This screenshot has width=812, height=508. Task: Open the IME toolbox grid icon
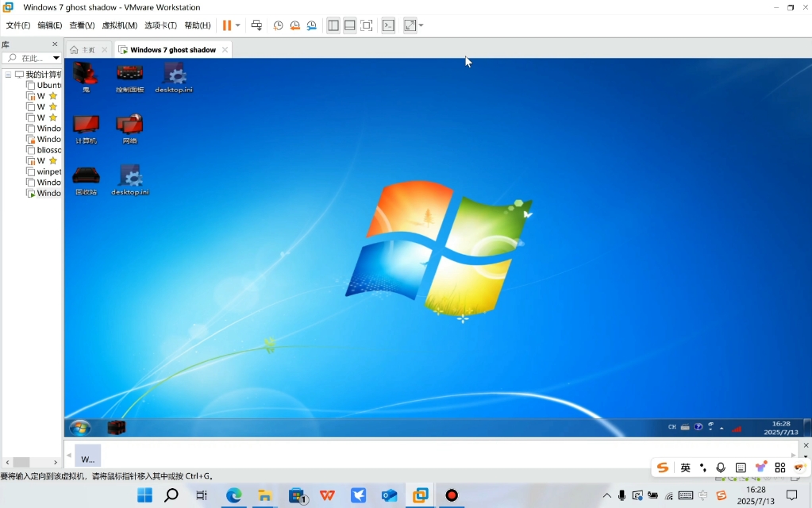tap(780, 468)
